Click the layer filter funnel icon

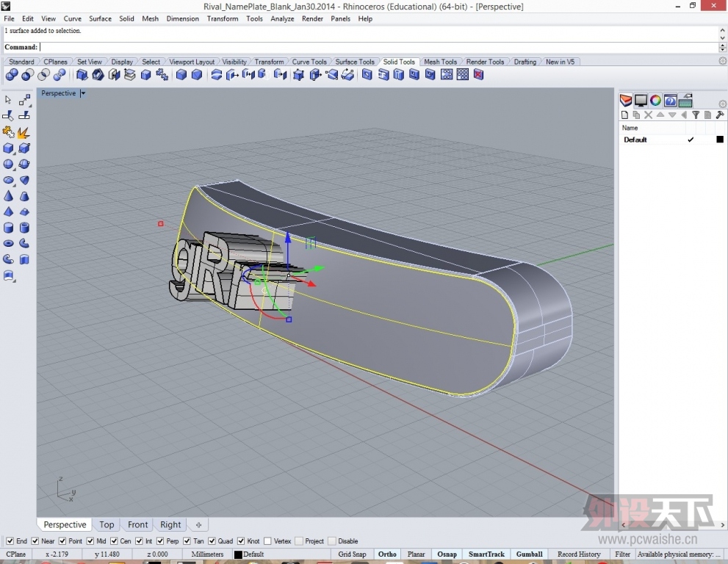click(696, 115)
